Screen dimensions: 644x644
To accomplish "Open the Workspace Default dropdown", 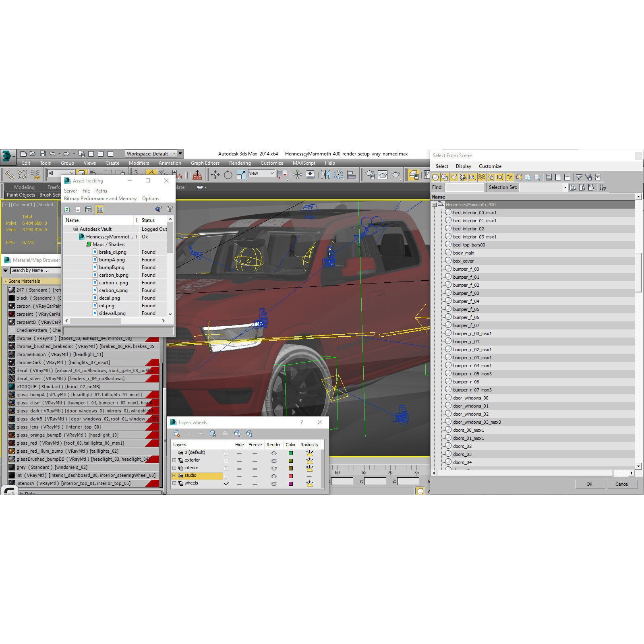I will (x=151, y=154).
